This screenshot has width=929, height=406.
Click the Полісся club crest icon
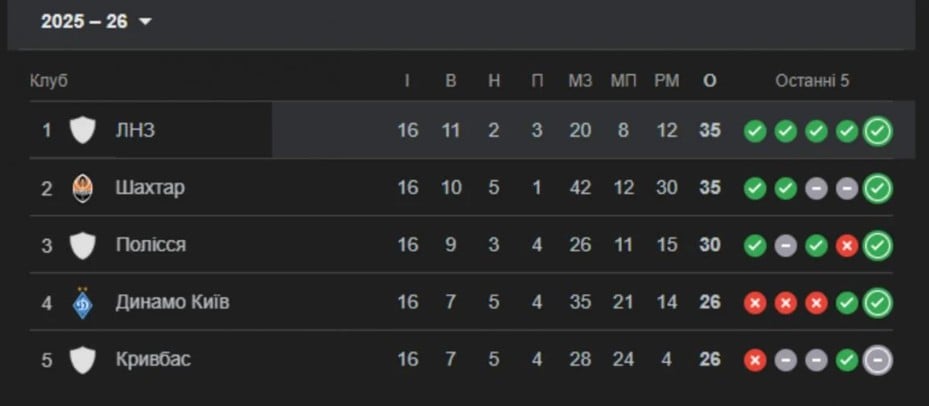coord(82,245)
